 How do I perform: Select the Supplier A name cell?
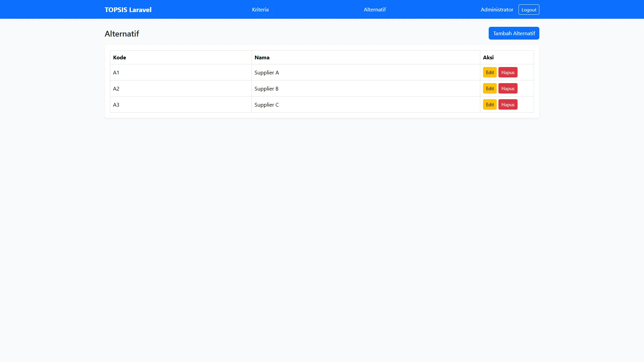point(366,72)
